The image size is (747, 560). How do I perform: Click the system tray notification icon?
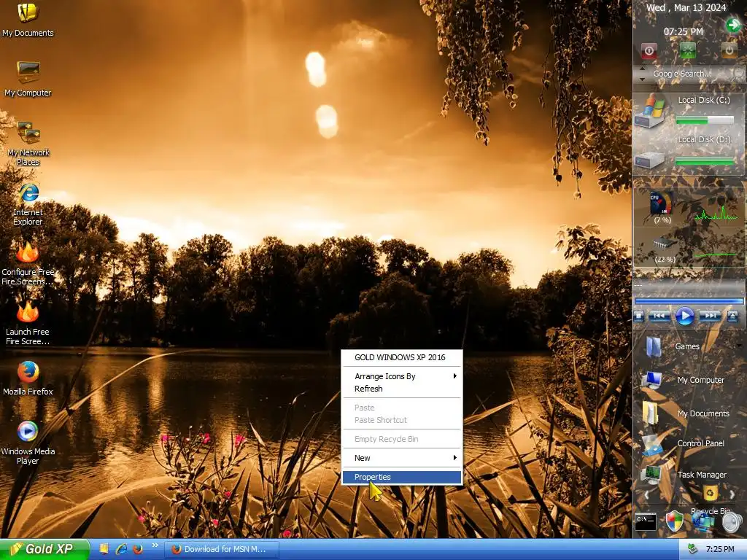coord(693,549)
